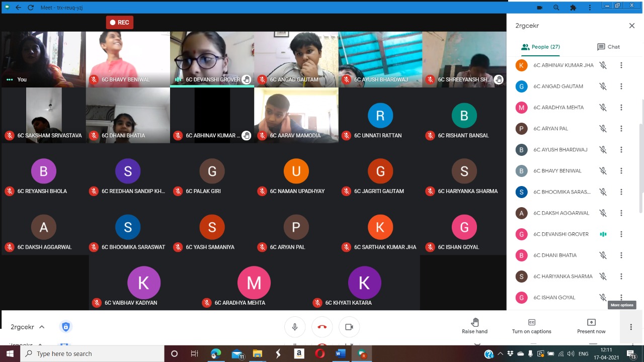Viewport: 644px width, 362px height.
Task: Open options for 6C ARADHYA MEHTA
Action: point(621,108)
